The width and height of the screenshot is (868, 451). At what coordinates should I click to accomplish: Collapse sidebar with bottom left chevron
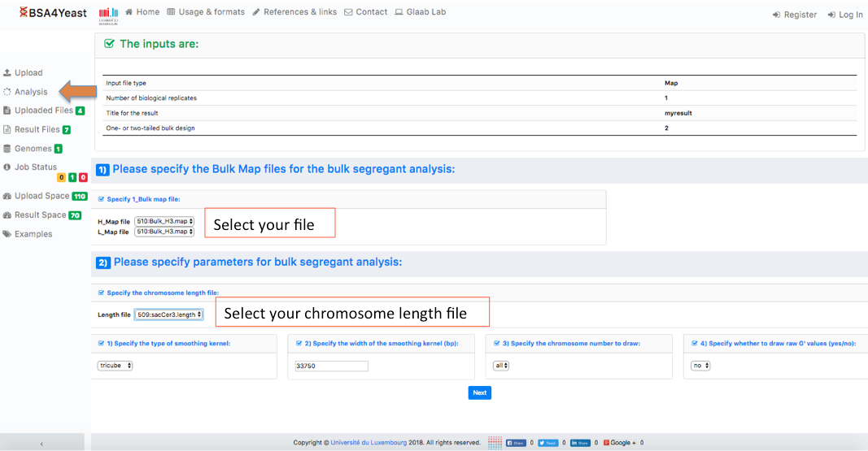click(41, 444)
